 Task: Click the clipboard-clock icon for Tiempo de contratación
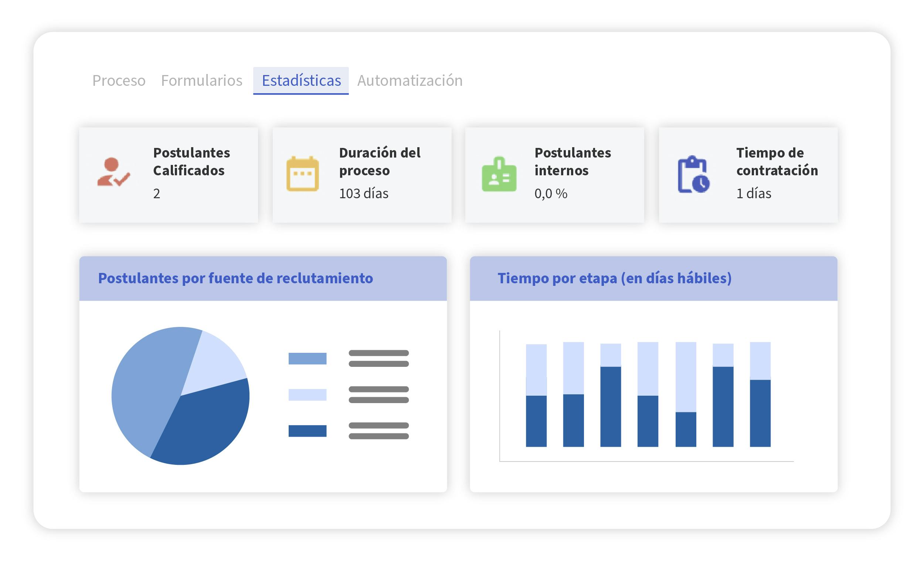694,175
